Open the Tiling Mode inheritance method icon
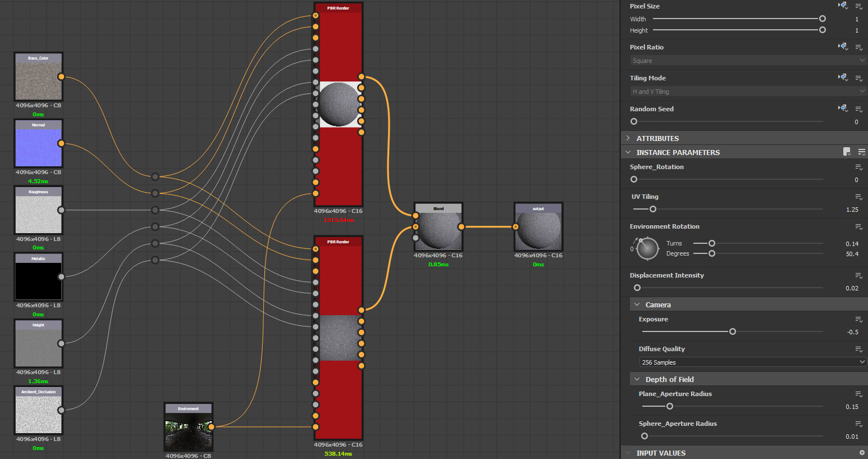 (x=842, y=78)
